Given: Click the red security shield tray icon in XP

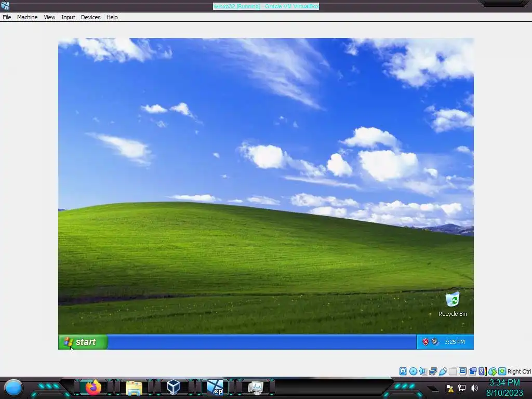Looking at the screenshot, I should 425,342.
